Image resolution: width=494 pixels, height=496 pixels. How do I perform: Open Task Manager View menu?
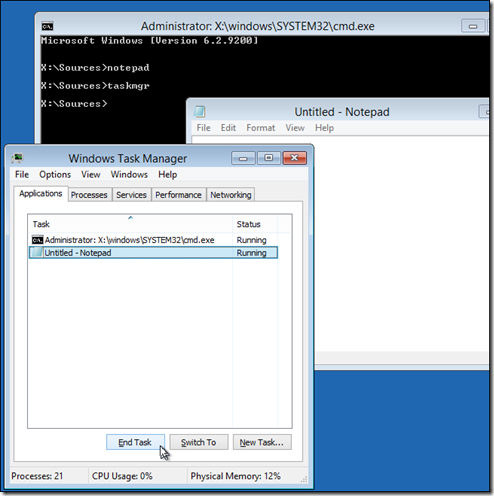pos(91,174)
